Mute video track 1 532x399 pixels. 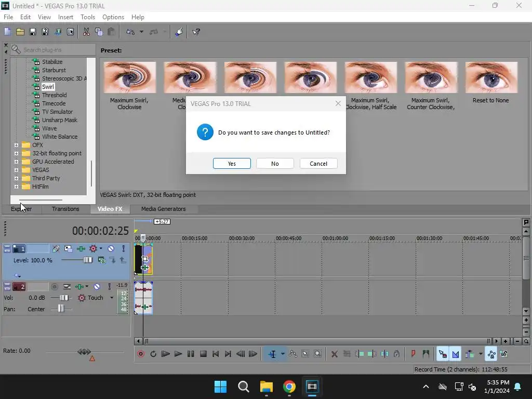tap(111, 249)
